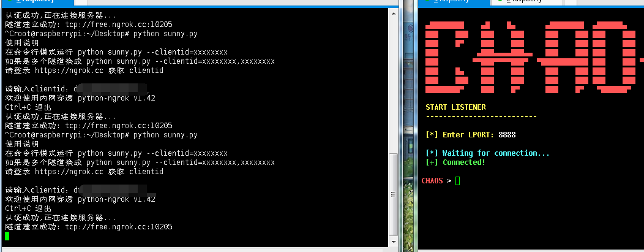Click the Waiting for connection... line

point(487,153)
